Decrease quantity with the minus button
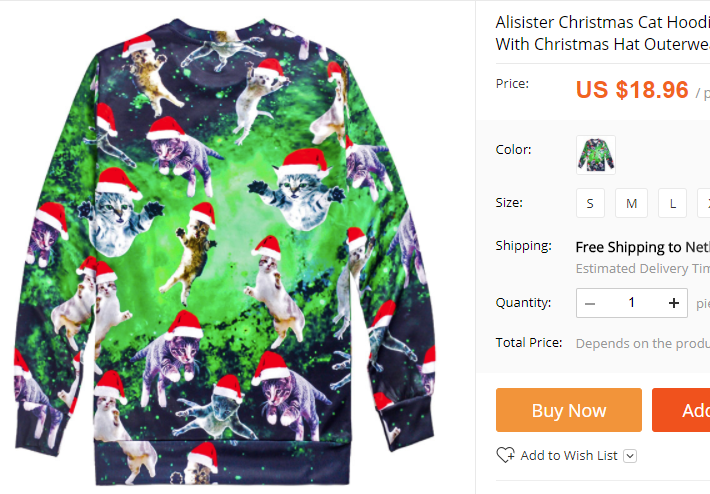Screen dimensions: 710x494 click(x=590, y=303)
